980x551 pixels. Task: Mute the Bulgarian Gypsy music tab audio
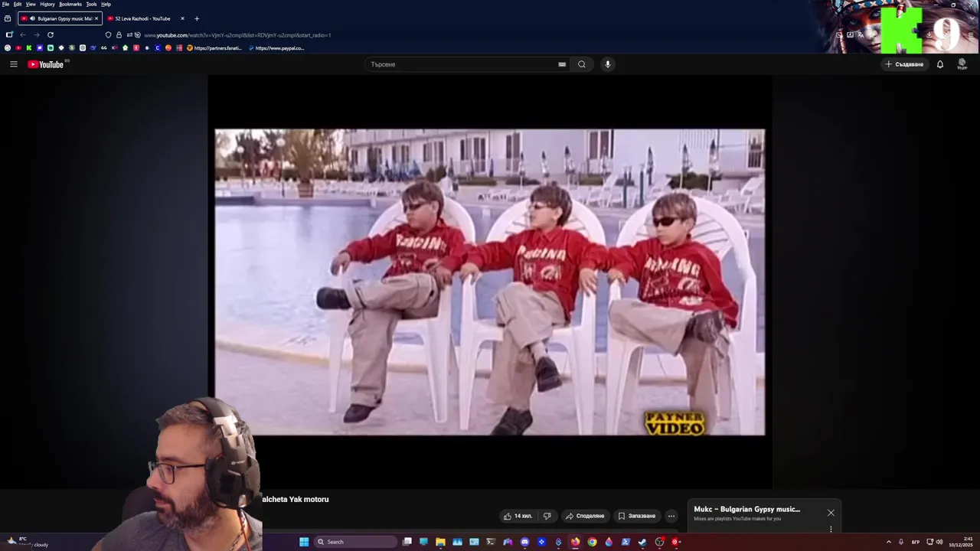coord(32,18)
